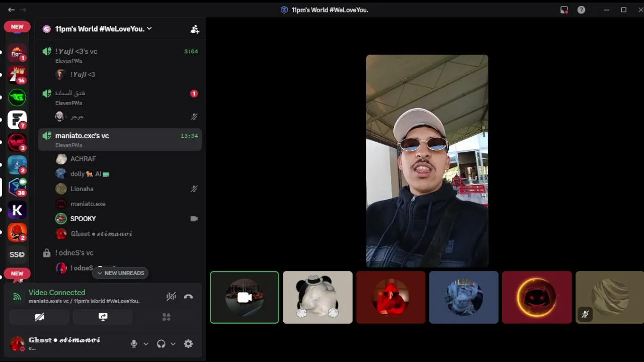Open the SSO server icon

click(17, 254)
